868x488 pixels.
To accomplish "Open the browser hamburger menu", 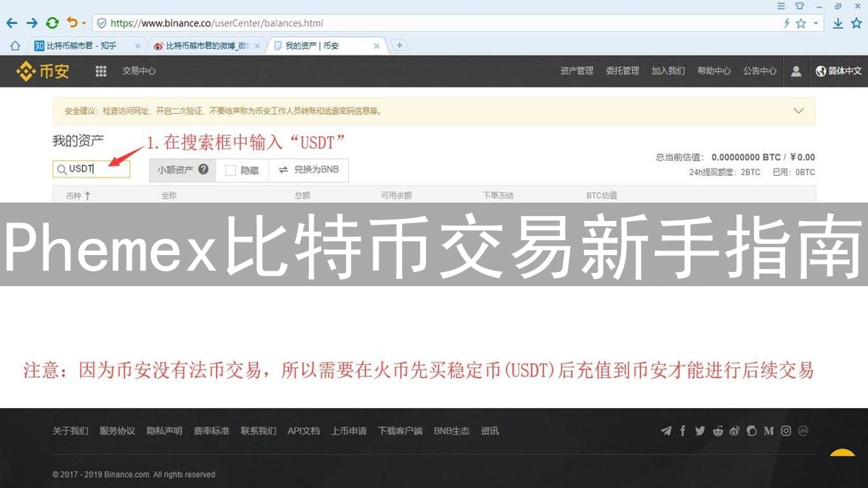I will pos(781,6).
